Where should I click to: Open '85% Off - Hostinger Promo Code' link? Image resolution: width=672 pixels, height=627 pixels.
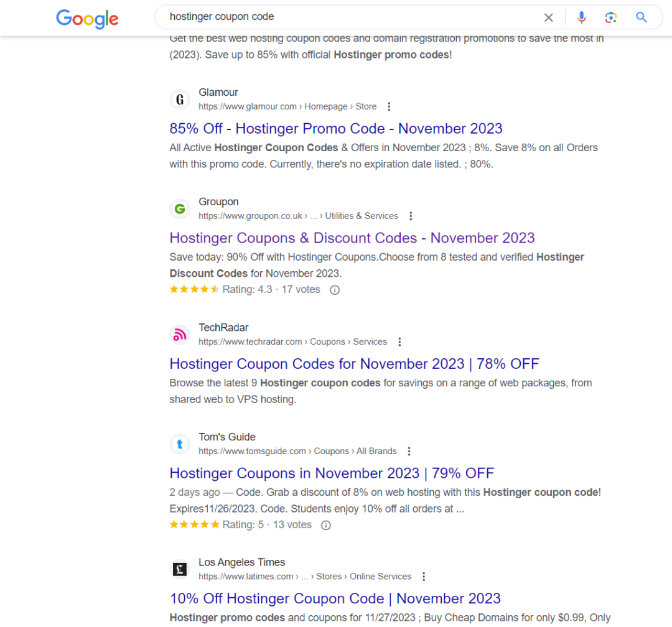(336, 129)
